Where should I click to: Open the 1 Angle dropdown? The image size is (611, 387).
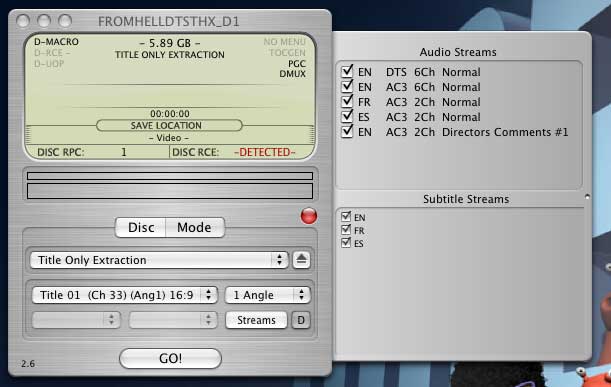pos(268,295)
